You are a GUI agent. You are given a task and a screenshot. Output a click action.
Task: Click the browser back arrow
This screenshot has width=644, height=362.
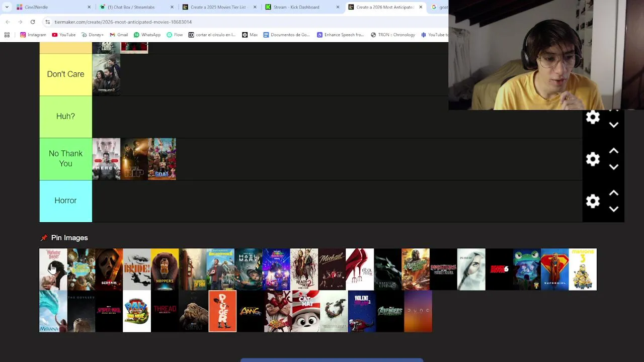pyautogui.click(x=8, y=22)
